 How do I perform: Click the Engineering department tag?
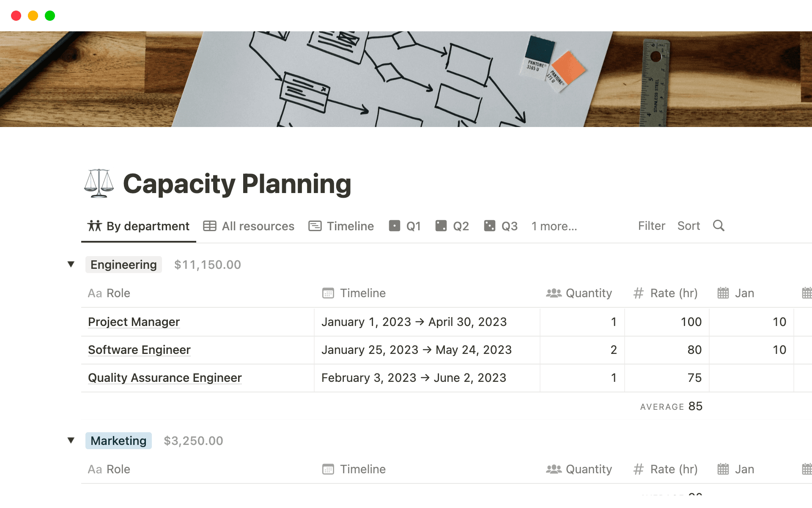tap(123, 264)
